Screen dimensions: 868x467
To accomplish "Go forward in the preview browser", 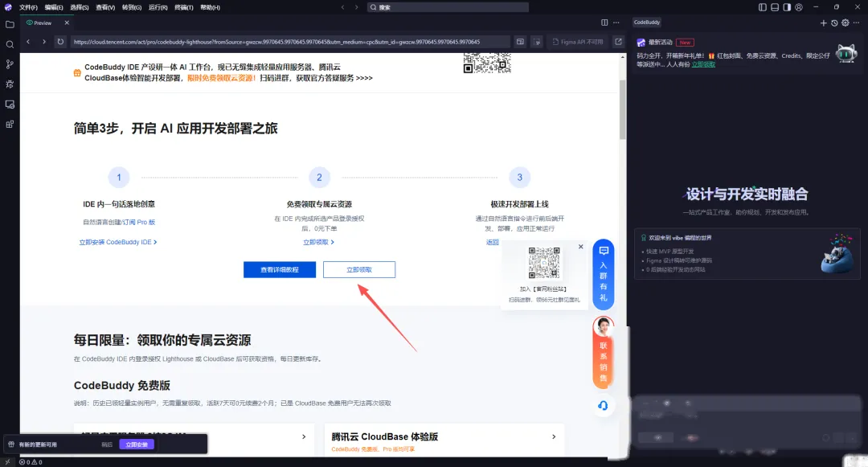I will click(43, 42).
